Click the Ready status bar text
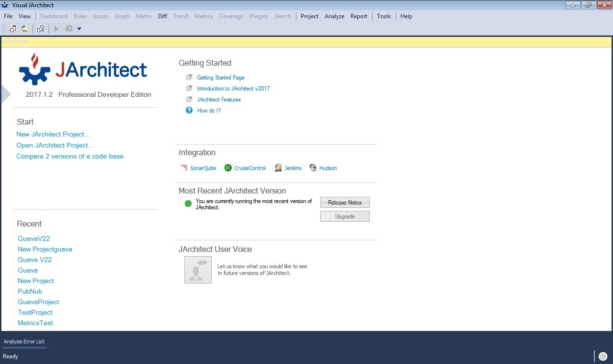Viewport: 613px width, 364px height. 11,356
